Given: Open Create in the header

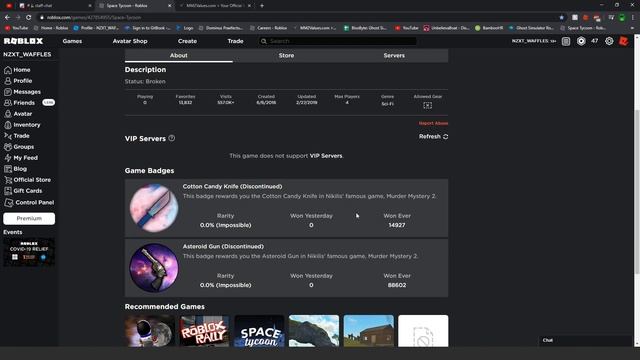Looking at the screenshot, I should coord(187,41).
